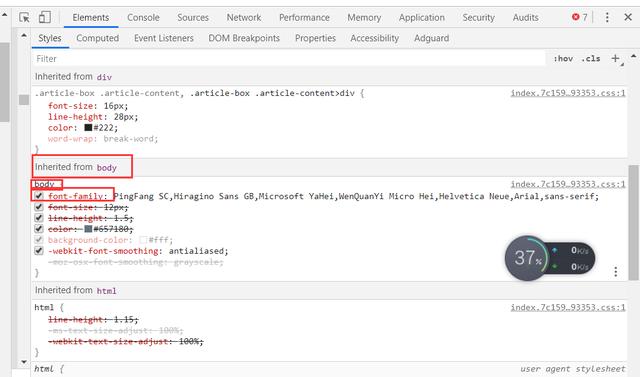
Task: Click the red error count indicator
Action: click(x=580, y=17)
